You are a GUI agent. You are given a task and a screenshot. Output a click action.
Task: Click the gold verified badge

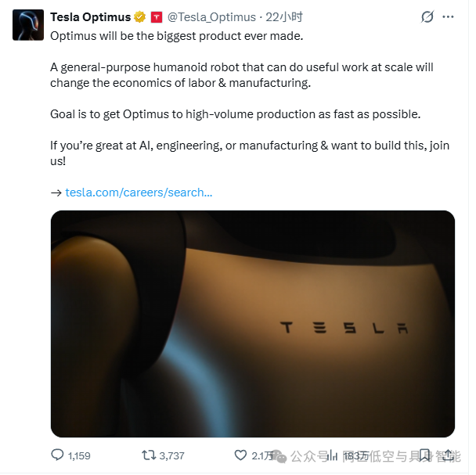[x=139, y=17]
